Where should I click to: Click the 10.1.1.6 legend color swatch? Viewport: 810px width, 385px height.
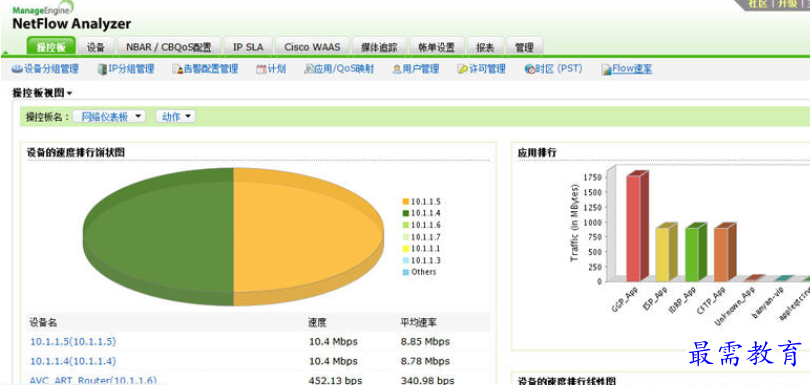(406, 225)
